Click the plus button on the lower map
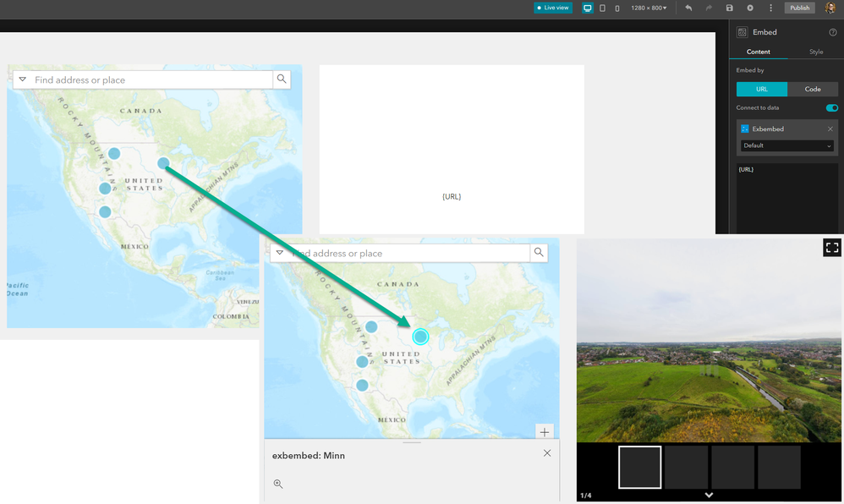844x504 pixels. pyautogui.click(x=545, y=432)
